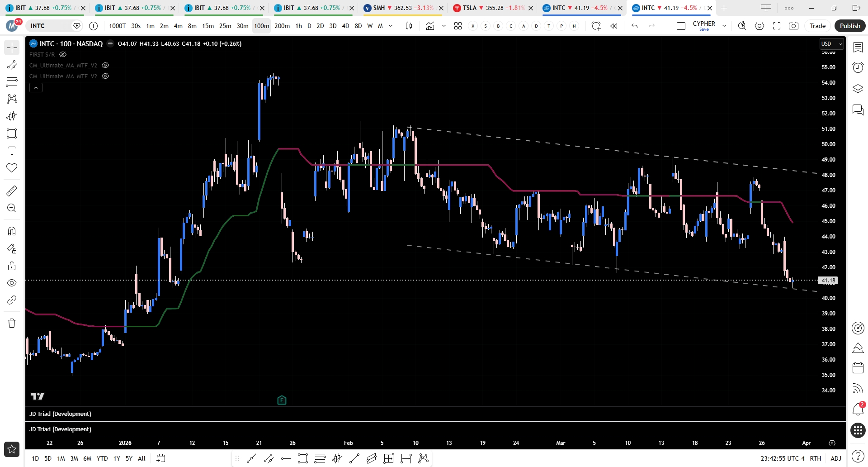This screenshot has width=868, height=467.
Task: Take a chart snapshot with camera icon
Action: pos(793,26)
